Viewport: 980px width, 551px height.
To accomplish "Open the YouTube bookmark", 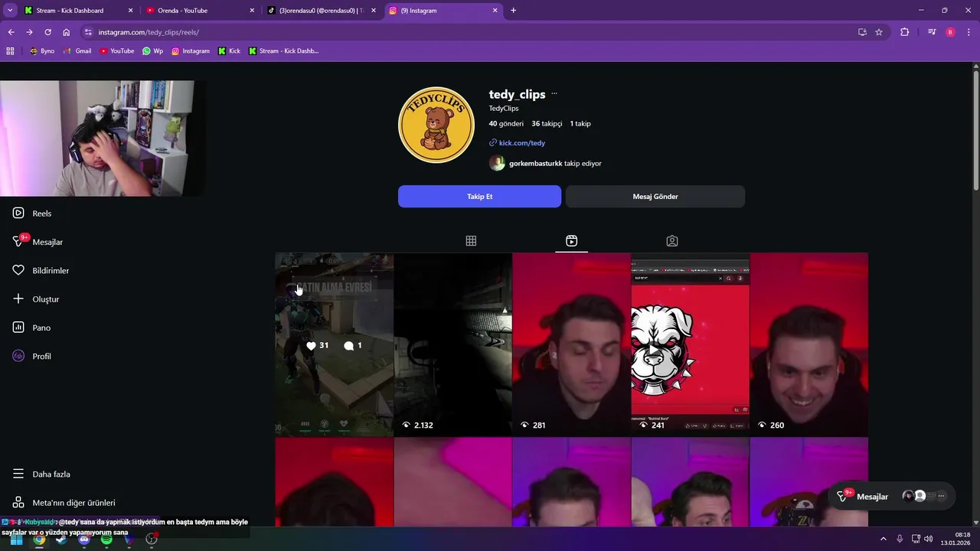I will coord(116,51).
